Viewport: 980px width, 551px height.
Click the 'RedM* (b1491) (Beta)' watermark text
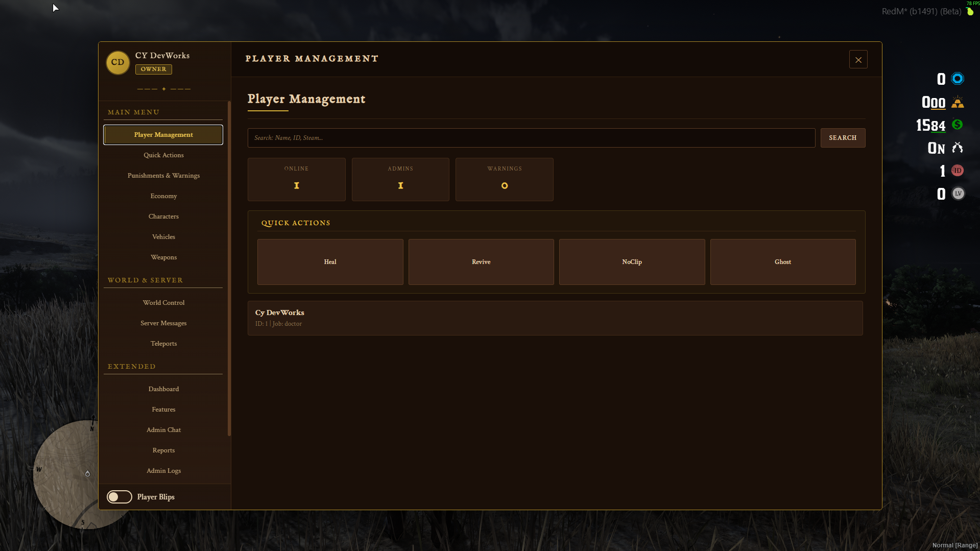(x=921, y=11)
